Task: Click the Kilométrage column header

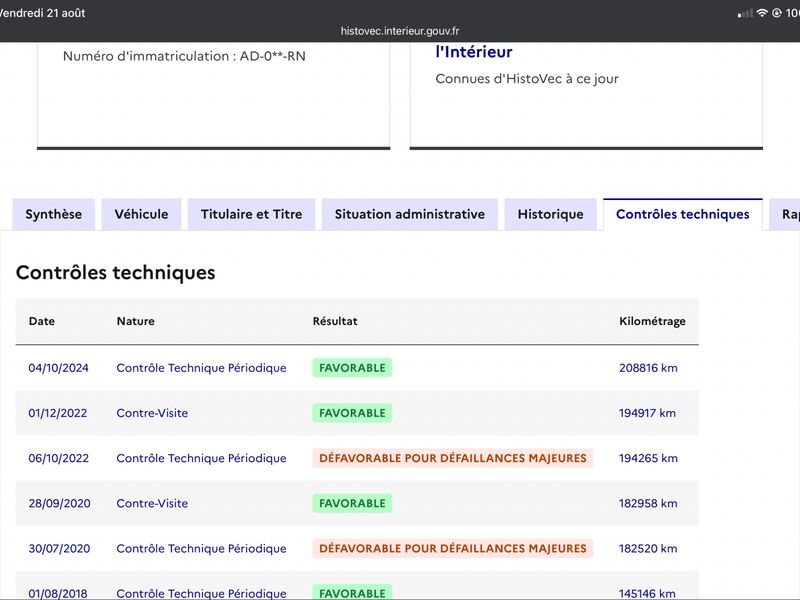Action: pyautogui.click(x=652, y=321)
